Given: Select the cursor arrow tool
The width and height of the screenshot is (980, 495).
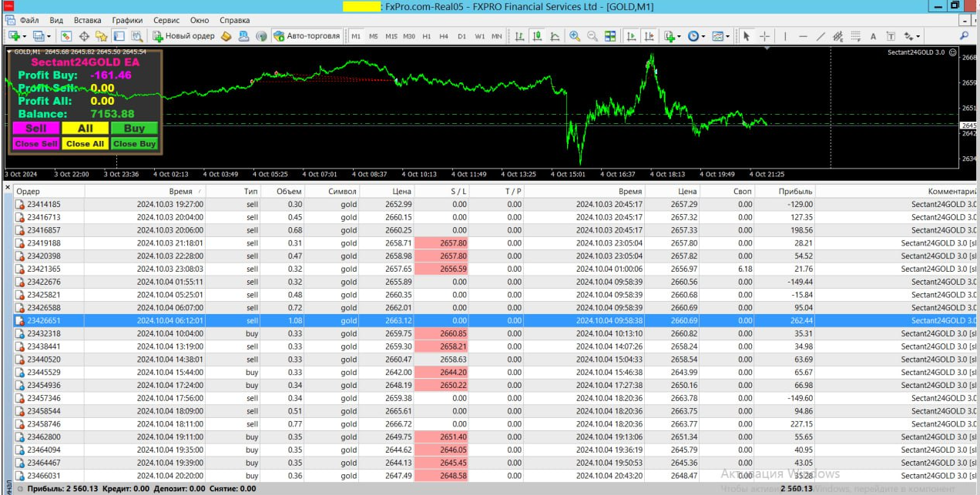Looking at the screenshot, I should (746, 36).
